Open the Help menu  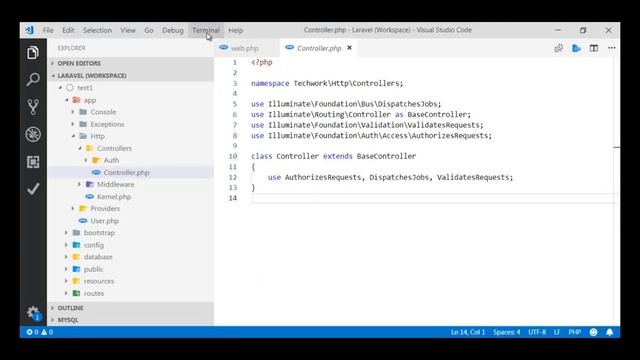coord(236,30)
